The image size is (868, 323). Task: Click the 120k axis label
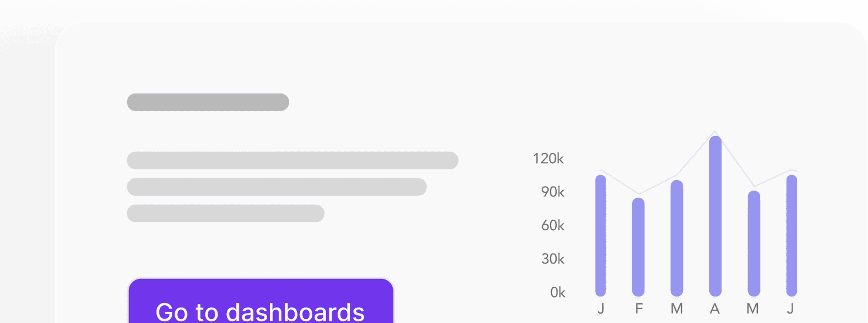(548, 159)
